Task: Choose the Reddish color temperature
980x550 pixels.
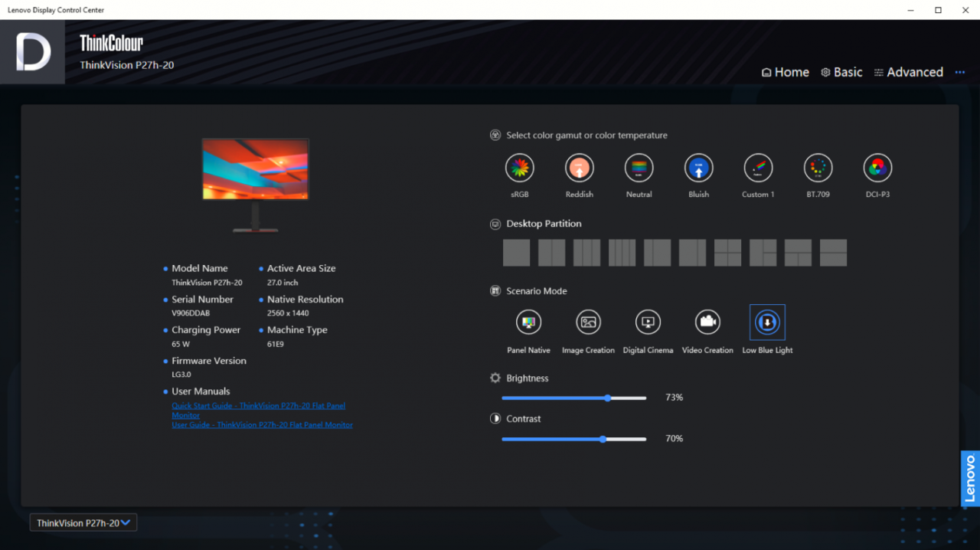Action: [x=580, y=168]
